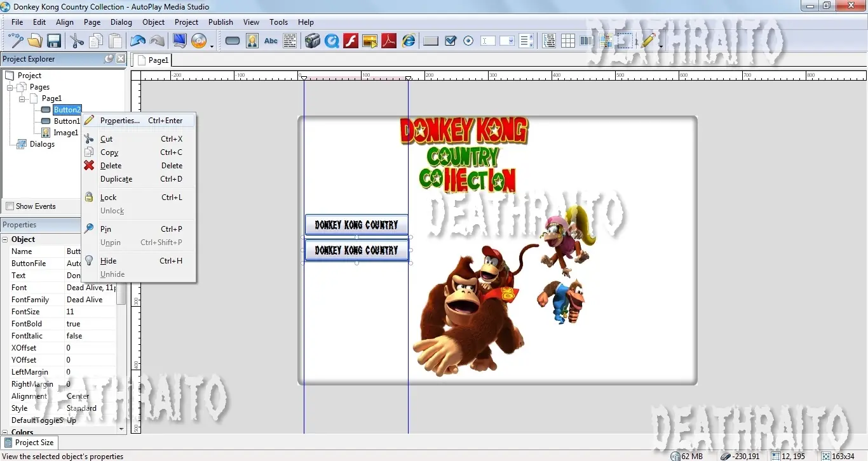Switch to the Page1 document tab
This screenshot has height=461, width=868.
pos(153,60)
